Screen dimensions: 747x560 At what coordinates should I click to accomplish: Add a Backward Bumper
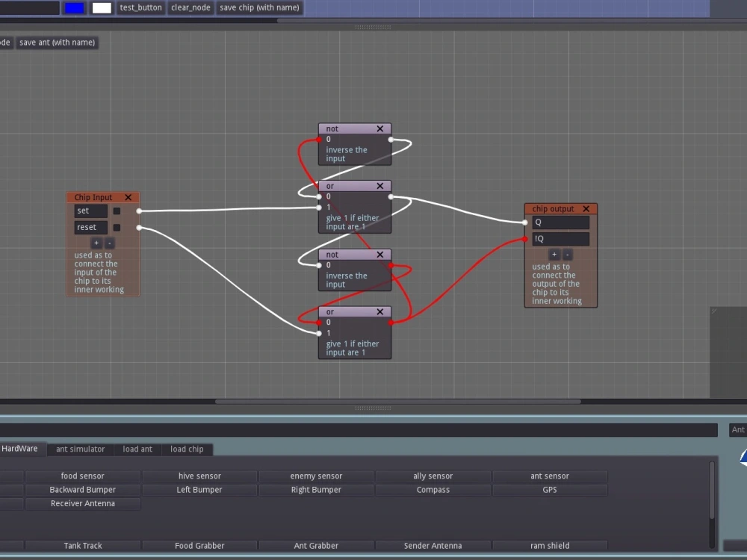coord(83,490)
